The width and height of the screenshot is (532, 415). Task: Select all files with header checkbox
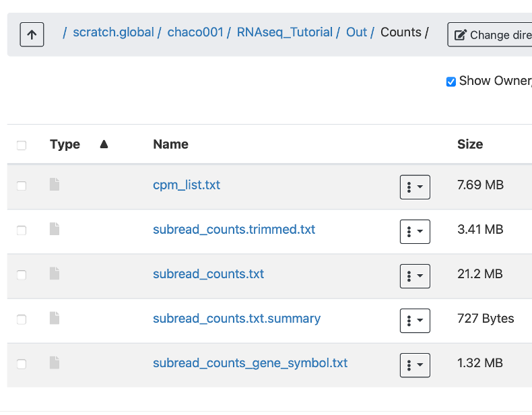[x=22, y=146]
